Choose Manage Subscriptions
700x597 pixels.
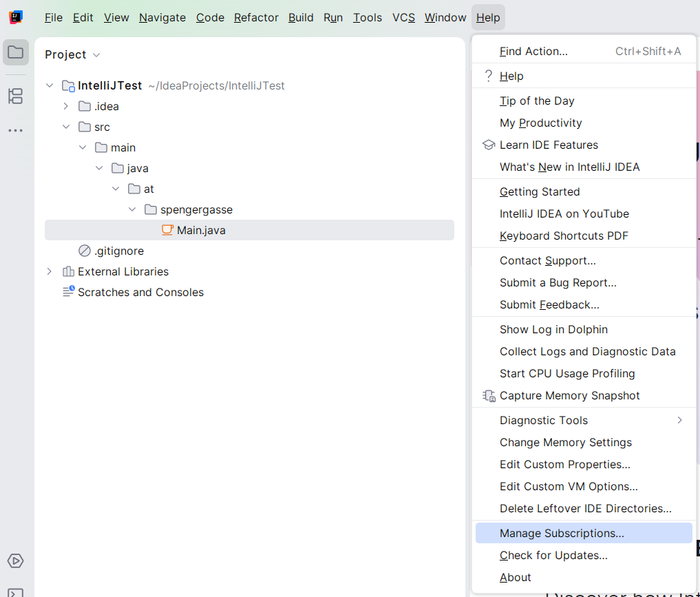[584, 533]
